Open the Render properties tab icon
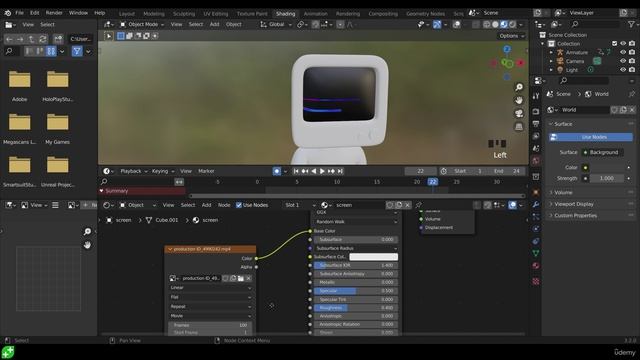 point(536,111)
